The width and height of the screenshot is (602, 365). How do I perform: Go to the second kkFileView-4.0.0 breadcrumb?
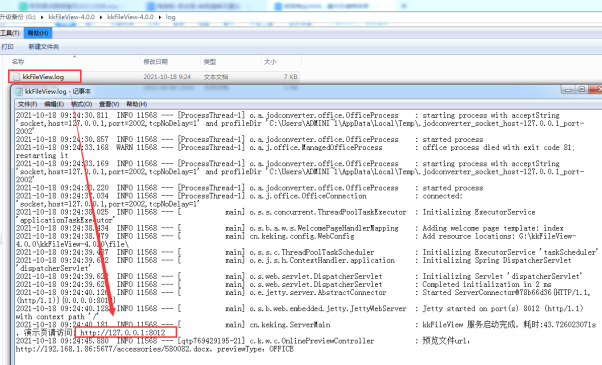[x=130, y=17]
